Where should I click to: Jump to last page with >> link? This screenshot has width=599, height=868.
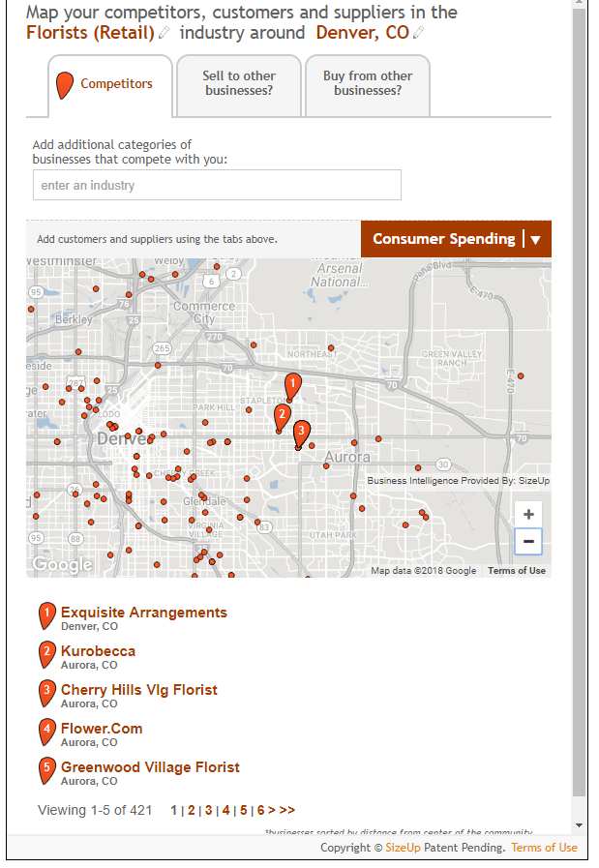point(287,810)
